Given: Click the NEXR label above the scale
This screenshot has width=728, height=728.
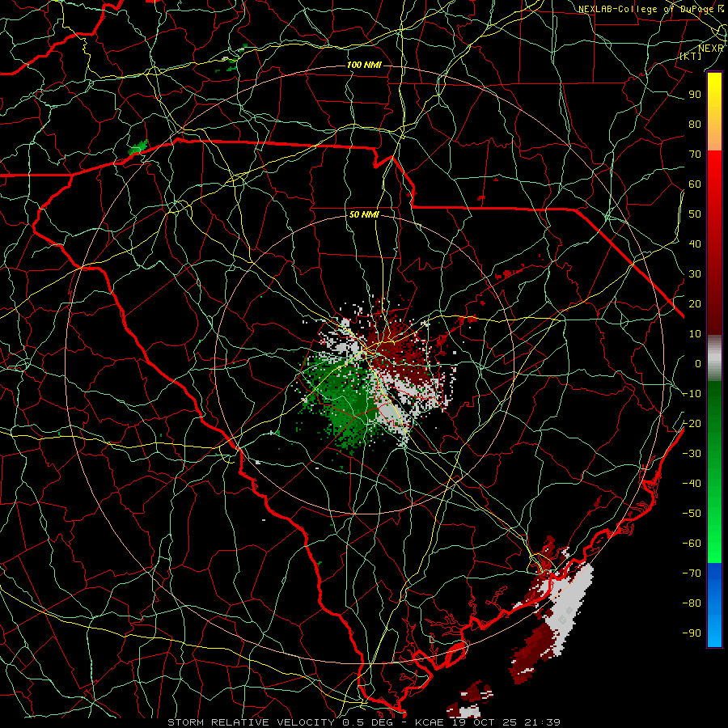Looking at the screenshot, I should click(711, 49).
